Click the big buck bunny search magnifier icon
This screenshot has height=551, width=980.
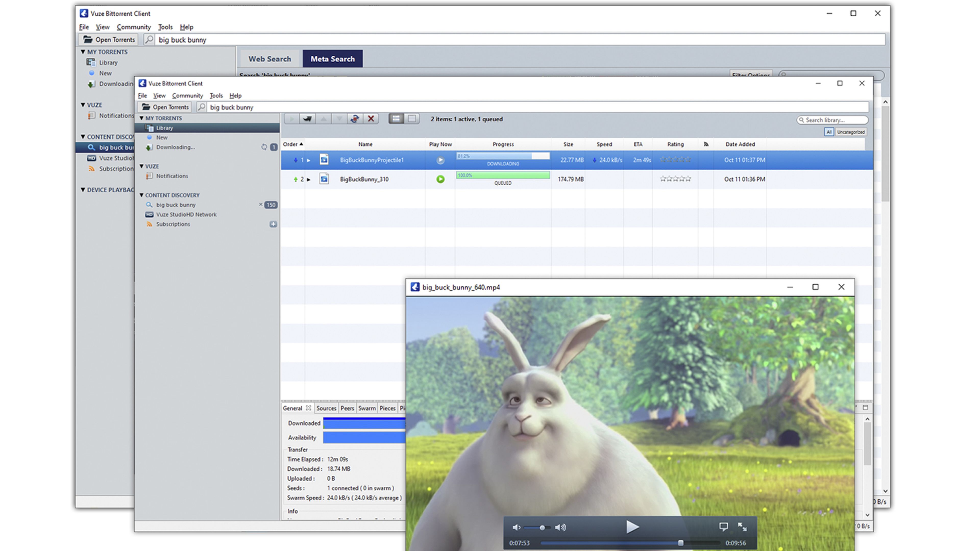point(149,205)
